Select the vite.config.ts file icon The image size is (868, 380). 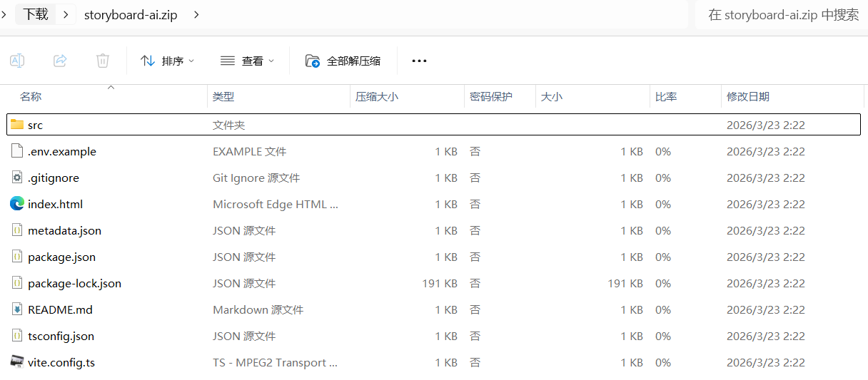point(17,362)
